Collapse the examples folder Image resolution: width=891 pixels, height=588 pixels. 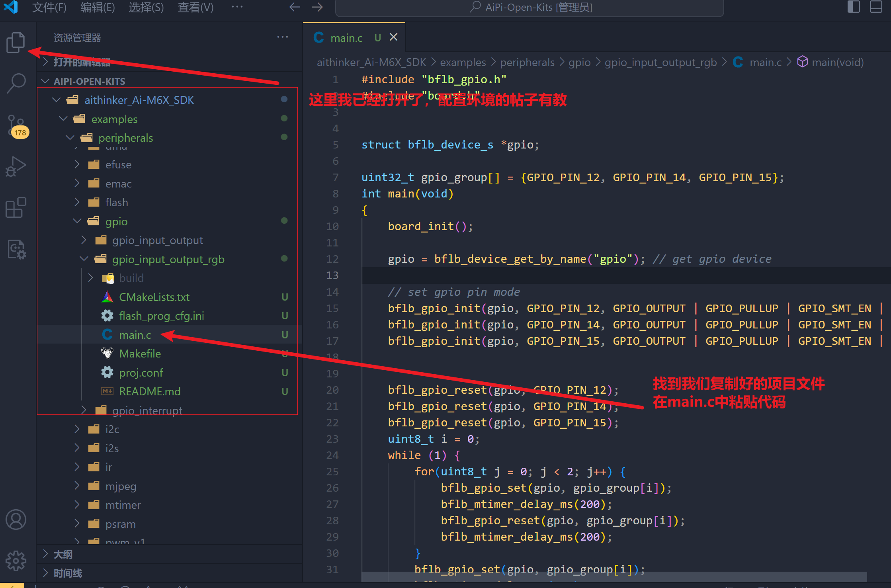(170, 119)
